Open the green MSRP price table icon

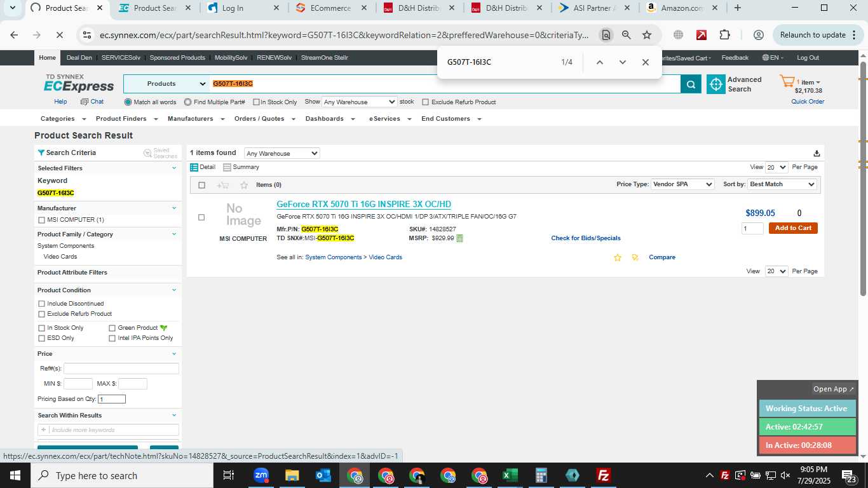coord(459,238)
